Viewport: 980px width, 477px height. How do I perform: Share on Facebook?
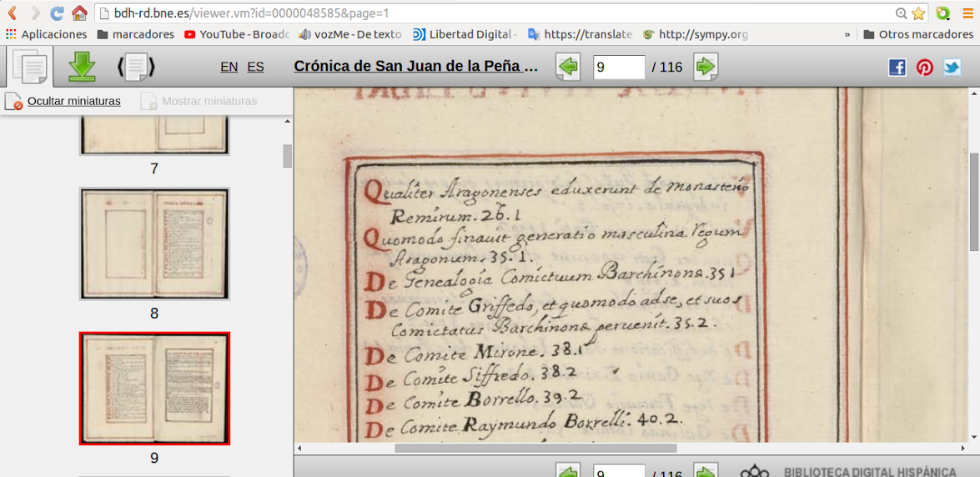897,67
